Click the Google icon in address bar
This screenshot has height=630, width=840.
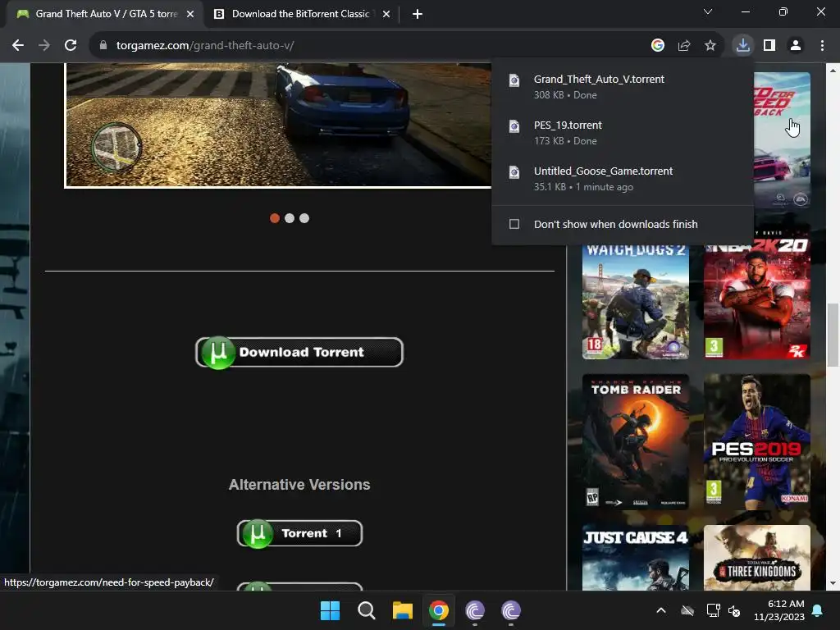657,46
